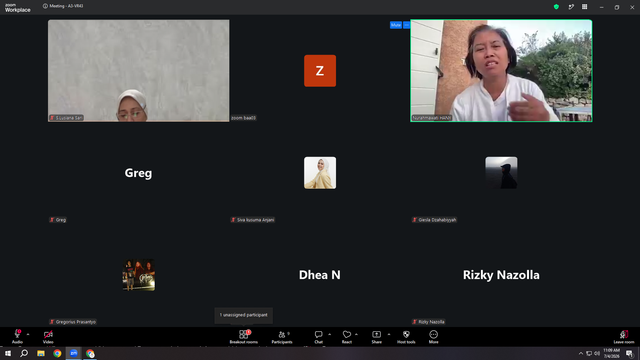
Task: Start video using the Video button
Action: 48,336
